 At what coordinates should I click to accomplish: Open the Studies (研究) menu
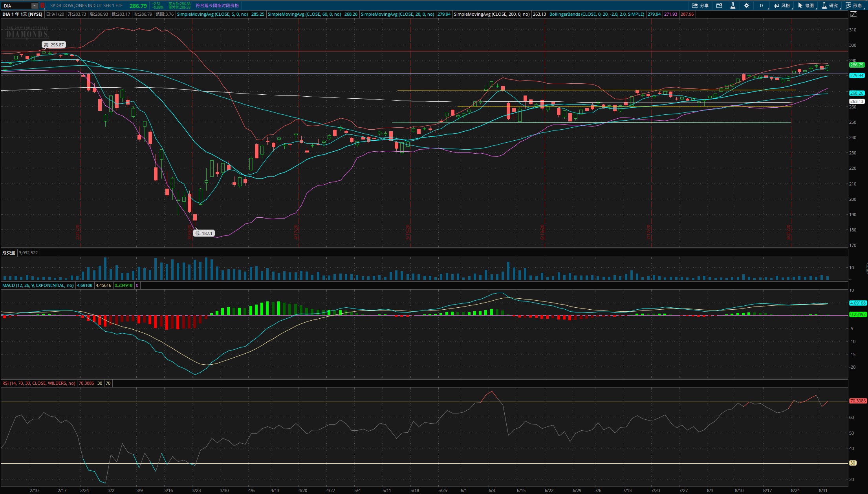point(830,6)
